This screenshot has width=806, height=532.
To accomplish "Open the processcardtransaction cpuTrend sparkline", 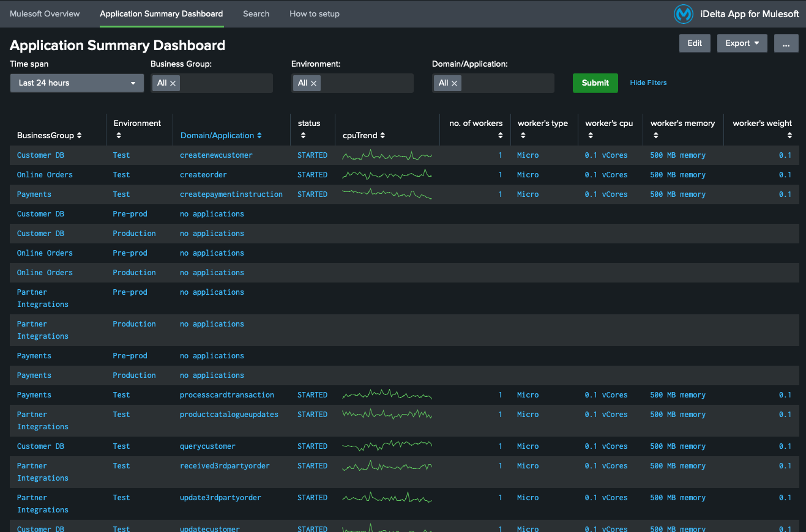I will click(387, 395).
